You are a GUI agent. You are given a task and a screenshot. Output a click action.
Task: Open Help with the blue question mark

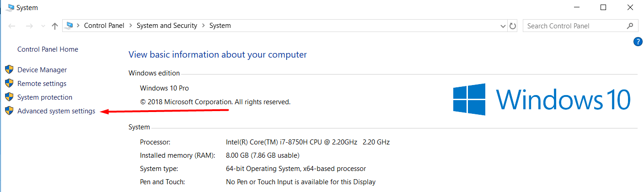[x=638, y=42]
